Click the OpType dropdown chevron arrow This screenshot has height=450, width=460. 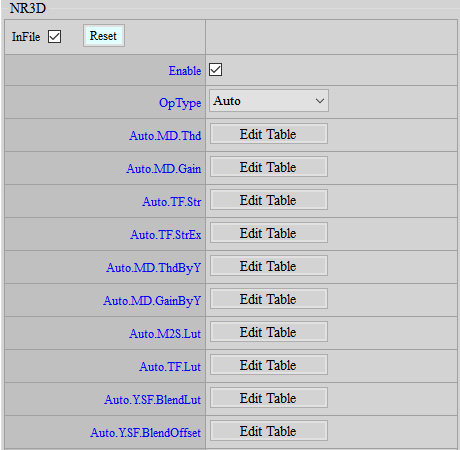point(320,101)
